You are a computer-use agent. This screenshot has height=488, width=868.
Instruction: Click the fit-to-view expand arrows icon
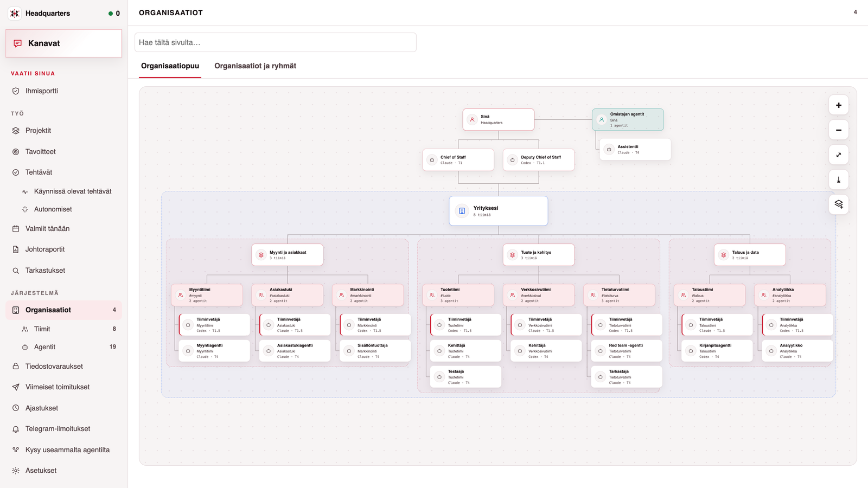click(x=839, y=155)
